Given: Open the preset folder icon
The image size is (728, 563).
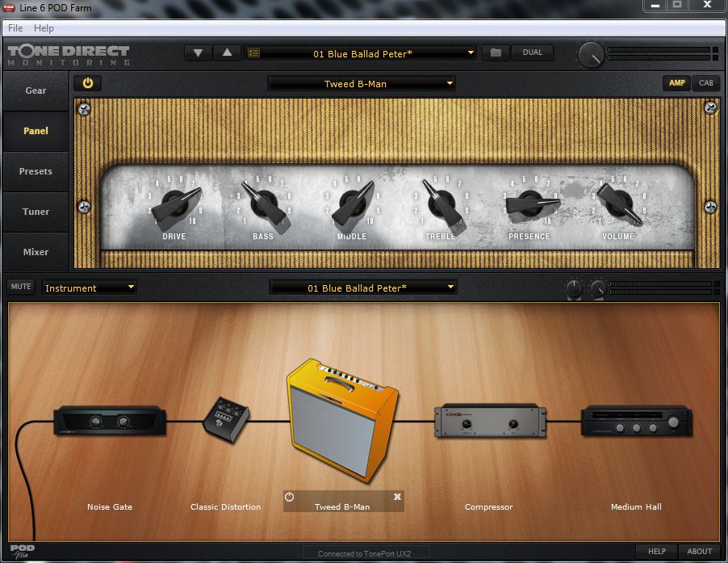Looking at the screenshot, I should click(x=496, y=53).
